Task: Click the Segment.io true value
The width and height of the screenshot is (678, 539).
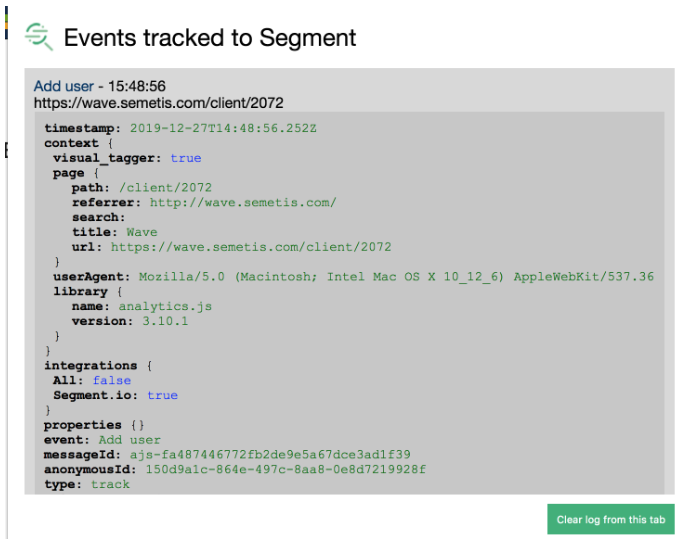Action: point(162,395)
